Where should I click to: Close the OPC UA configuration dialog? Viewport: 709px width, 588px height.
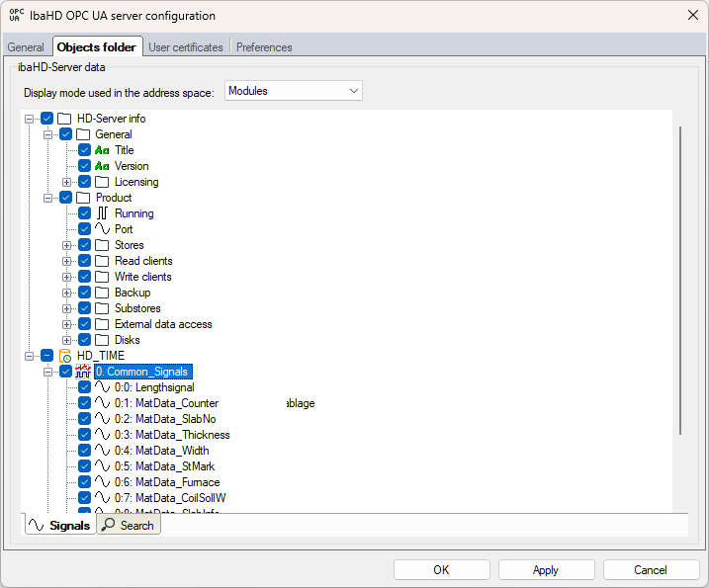coord(693,16)
